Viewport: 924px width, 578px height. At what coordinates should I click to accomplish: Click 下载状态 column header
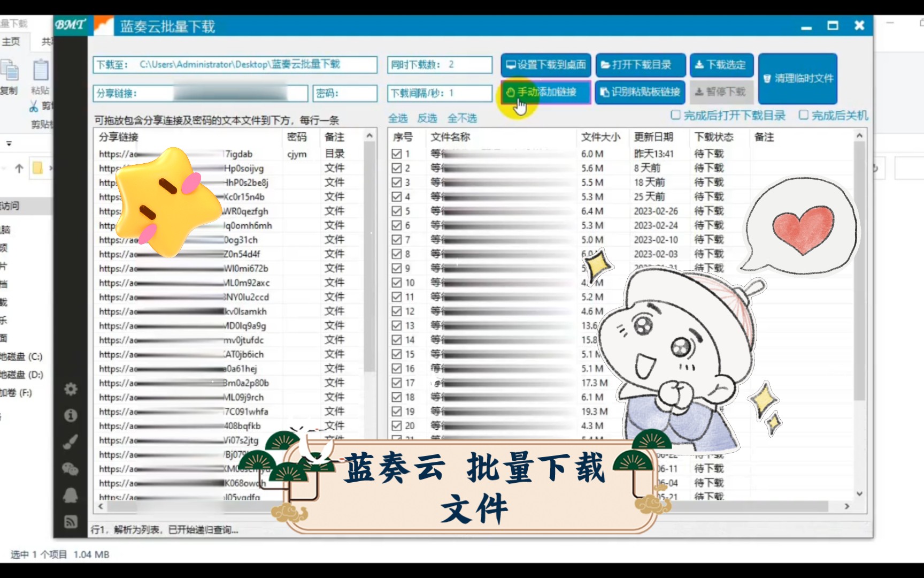(x=714, y=138)
